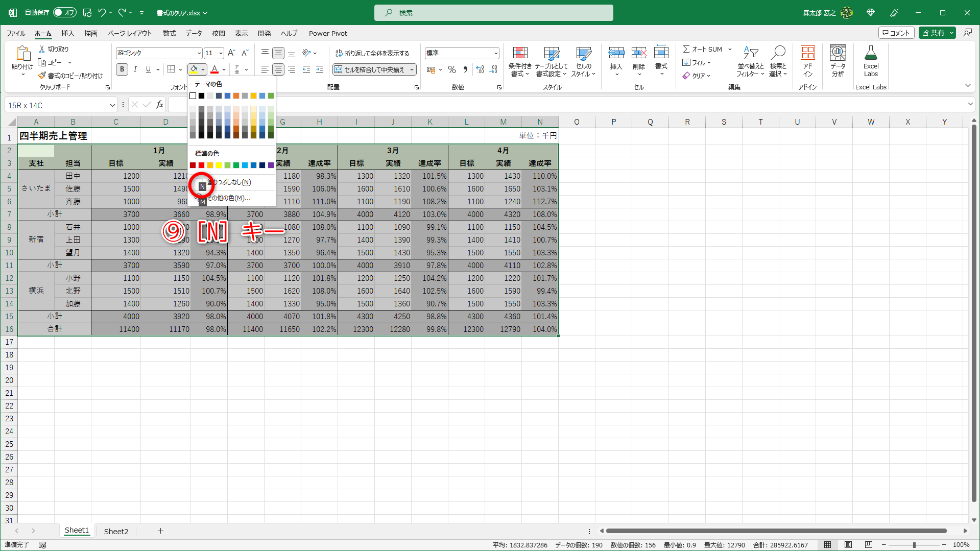Image resolution: width=980 pixels, height=551 pixels.
Task: Open the Fill (フィル) dropdown
Action: tap(697, 62)
